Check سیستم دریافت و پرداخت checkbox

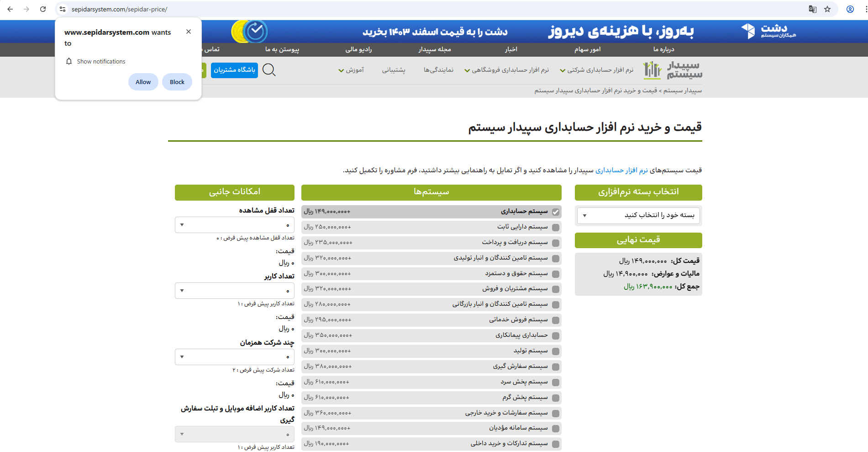tap(556, 243)
